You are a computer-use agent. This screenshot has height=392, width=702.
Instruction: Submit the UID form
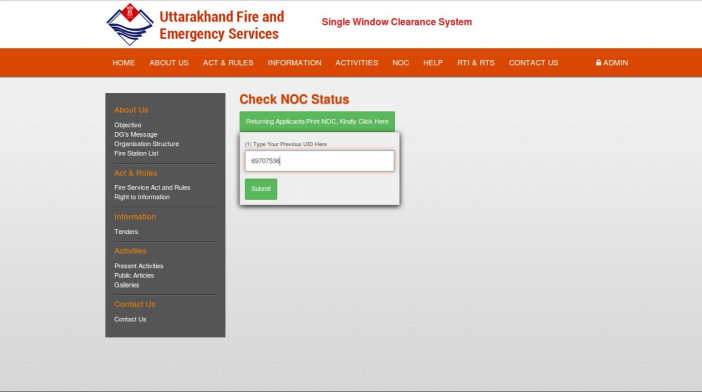pyautogui.click(x=261, y=189)
